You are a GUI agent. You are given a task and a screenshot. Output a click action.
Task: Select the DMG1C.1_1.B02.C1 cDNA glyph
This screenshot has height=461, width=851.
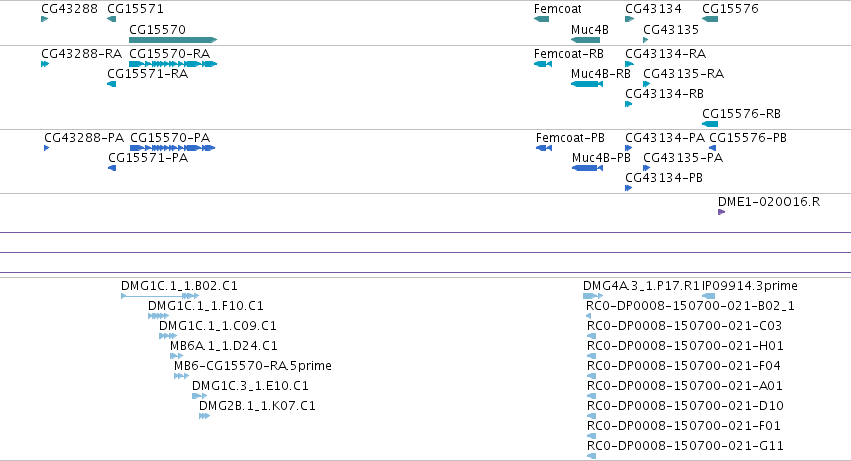tap(160, 296)
